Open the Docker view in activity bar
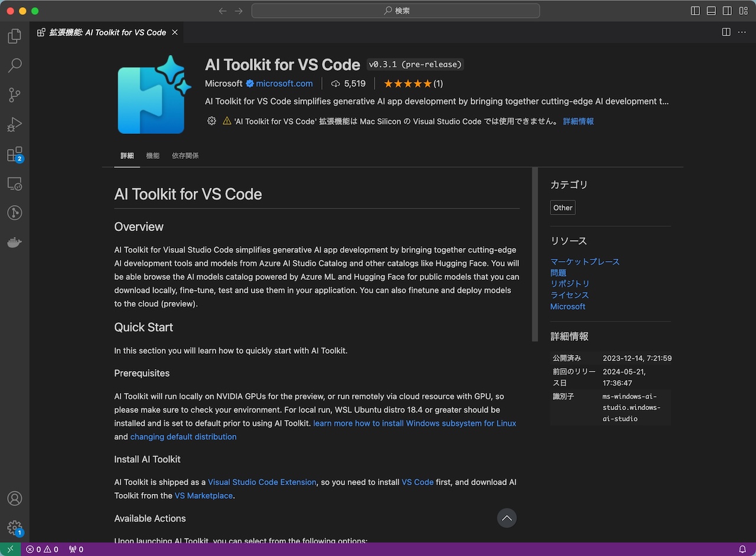 click(x=14, y=242)
